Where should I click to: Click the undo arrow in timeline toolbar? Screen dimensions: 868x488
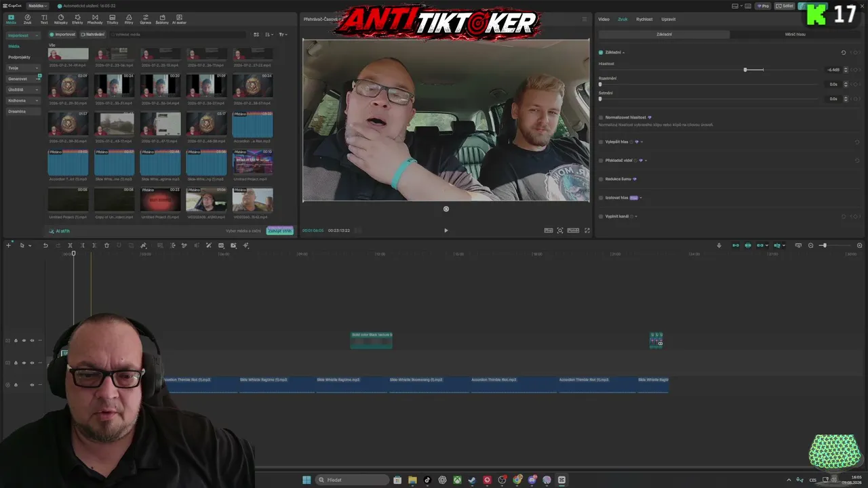pyautogui.click(x=45, y=245)
